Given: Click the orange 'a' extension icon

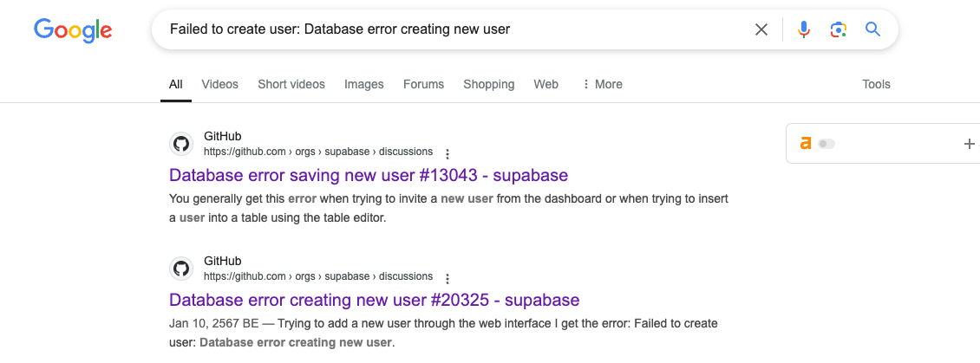Looking at the screenshot, I should [806, 144].
